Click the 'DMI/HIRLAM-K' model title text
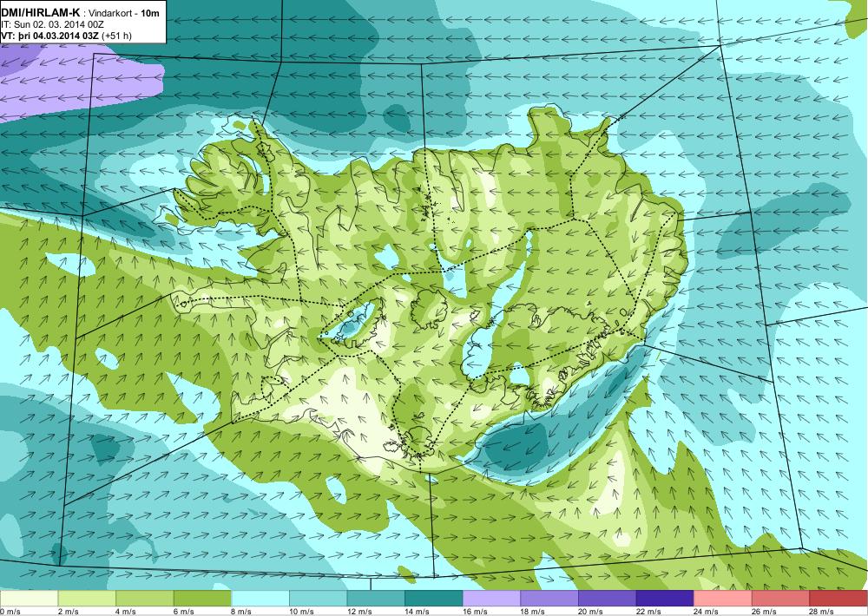868x616 pixels. click(x=41, y=12)
